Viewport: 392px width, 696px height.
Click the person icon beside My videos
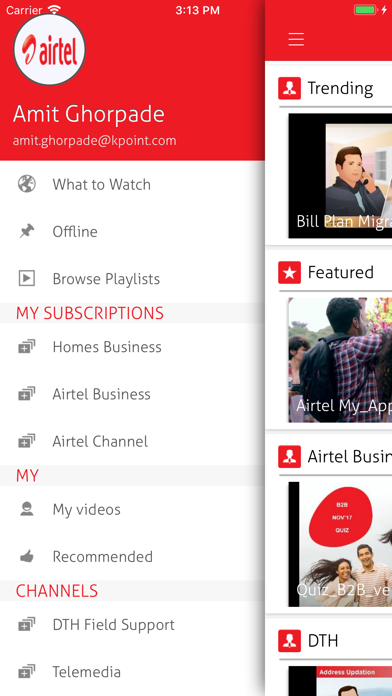[x=27, y=509]
